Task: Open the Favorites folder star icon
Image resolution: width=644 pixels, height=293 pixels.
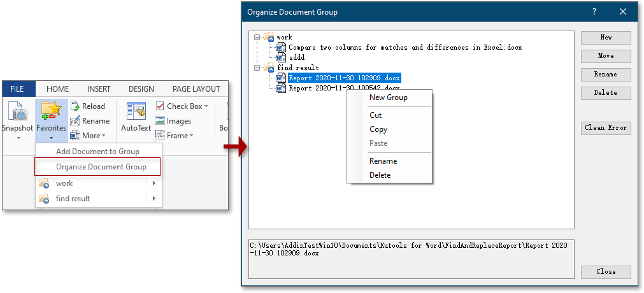Action: tap(52, 111)
